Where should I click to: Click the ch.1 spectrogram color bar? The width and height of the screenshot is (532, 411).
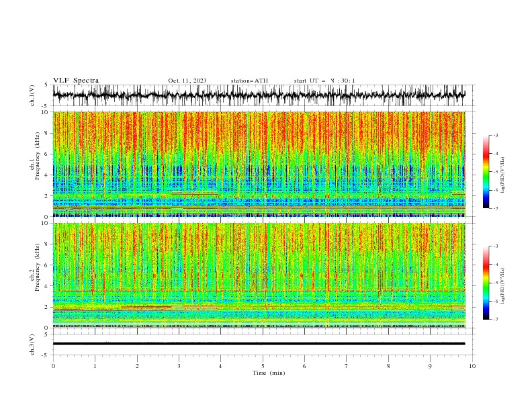coord(486,172)
